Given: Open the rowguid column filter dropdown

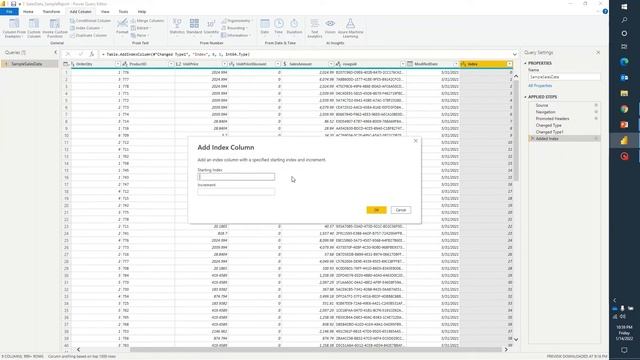Looking at the screenshot, I should 402,64.
